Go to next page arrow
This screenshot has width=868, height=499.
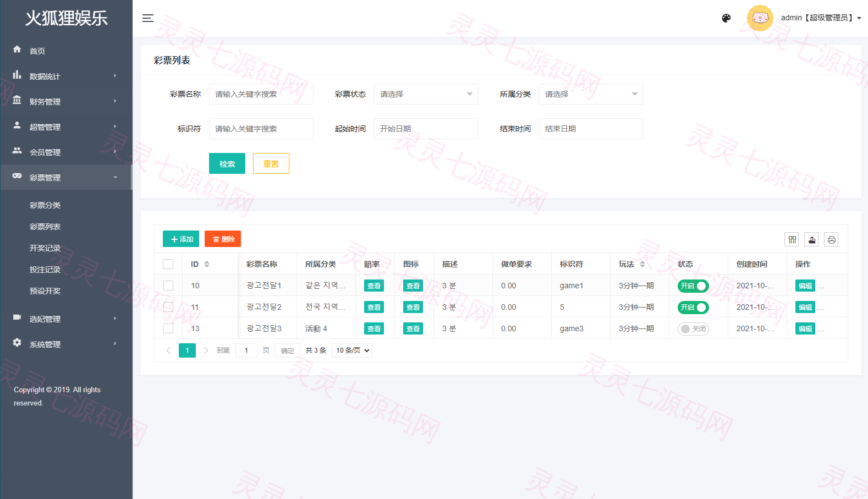(206, 350)
